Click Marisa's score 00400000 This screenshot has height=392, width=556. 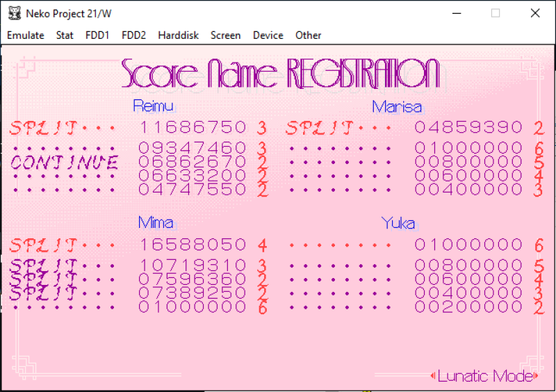[x=468, y=189]
